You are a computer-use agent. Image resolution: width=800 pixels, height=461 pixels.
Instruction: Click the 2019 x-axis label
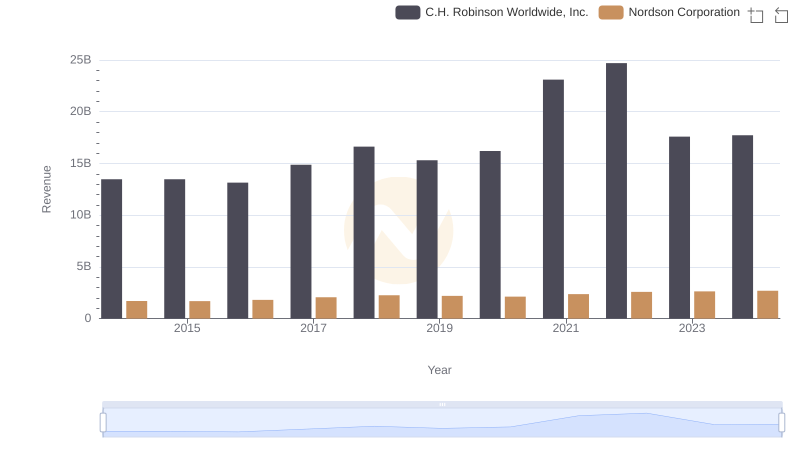[x=439, y=328]
